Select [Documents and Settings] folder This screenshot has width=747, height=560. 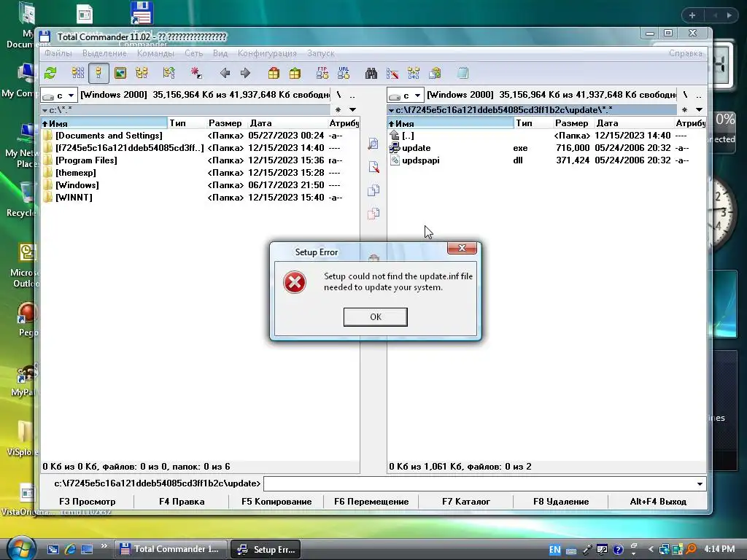click(200, 136)
